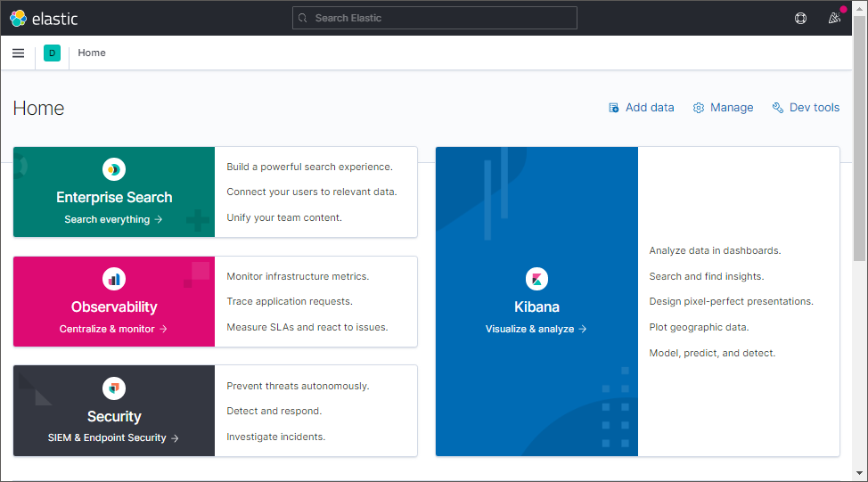Viewport: 868px width, 482px height.
Task: Open Visualize & analyze link
Action: [x=536, y=329]
